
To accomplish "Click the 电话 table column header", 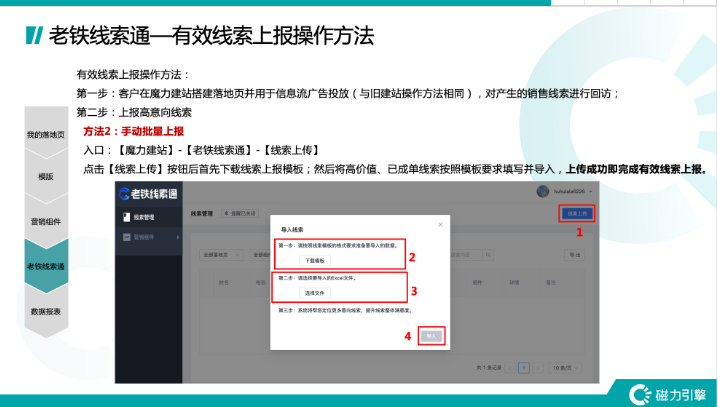I will [x=261, y=282].
